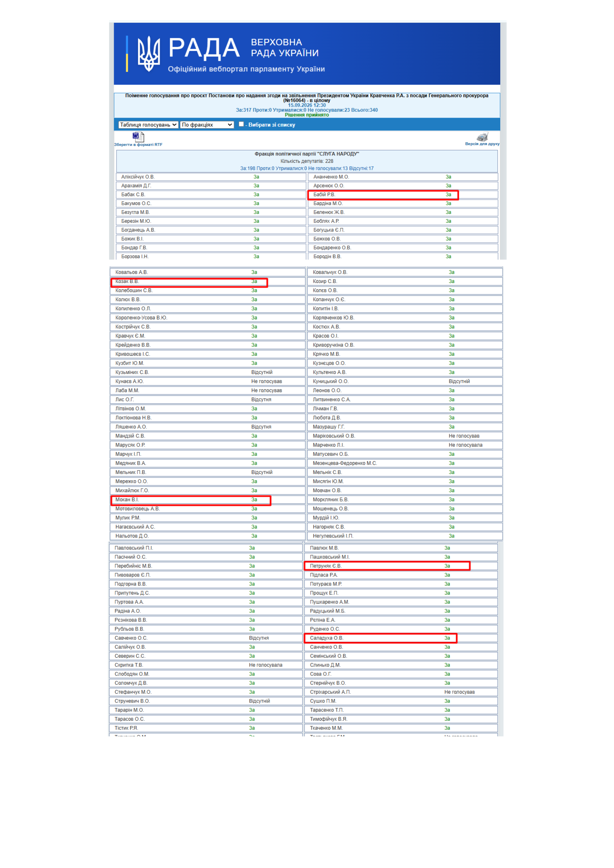The width and height of the screenshot is (614, 868).
Task: Click 'Не голосував' status of Лаба М.М.
Action: coord(267,391)
